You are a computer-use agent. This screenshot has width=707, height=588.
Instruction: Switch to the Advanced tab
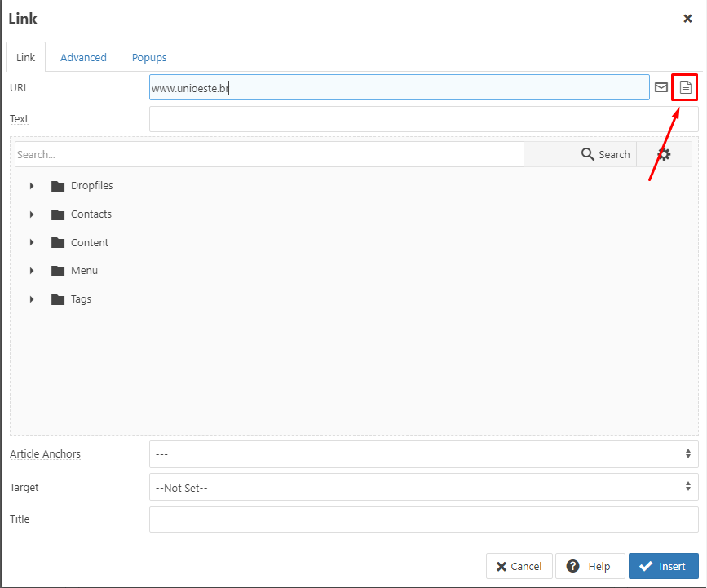pyautogui.click(x=83, y=57)
